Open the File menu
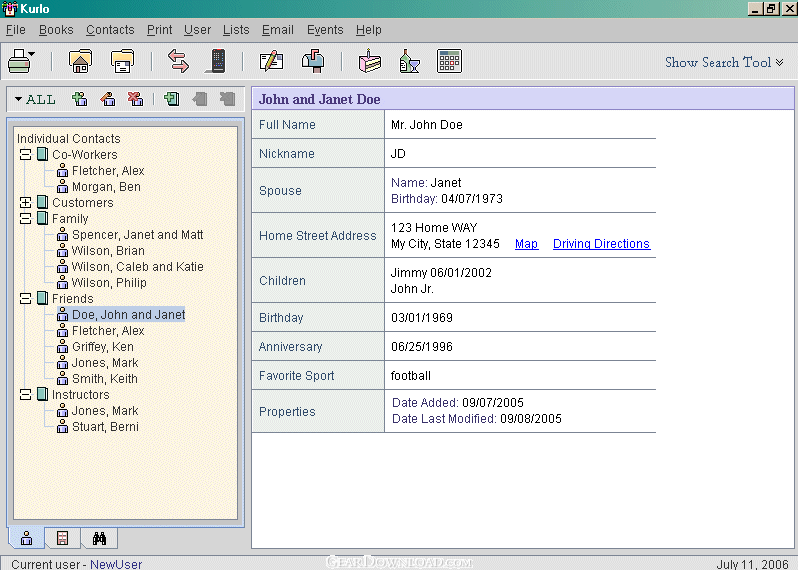This screenshot has height=570, width=798. pos(16,30)
